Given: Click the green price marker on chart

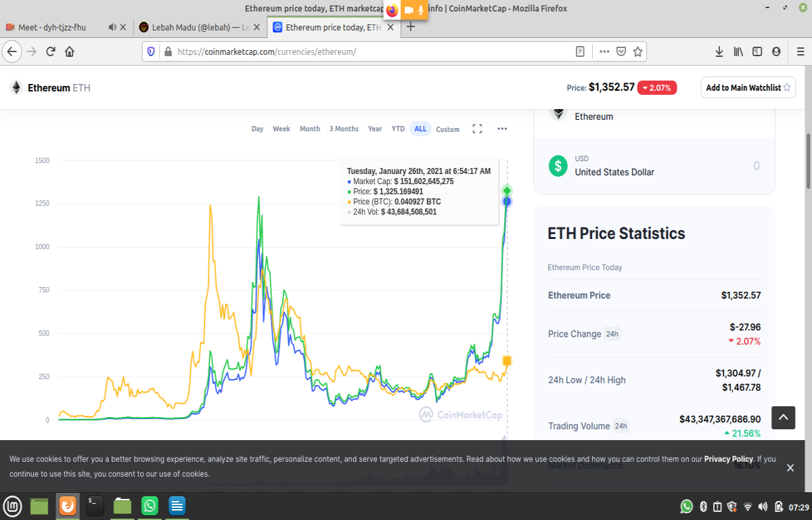Looking at the screenshot, I should 507,191.
